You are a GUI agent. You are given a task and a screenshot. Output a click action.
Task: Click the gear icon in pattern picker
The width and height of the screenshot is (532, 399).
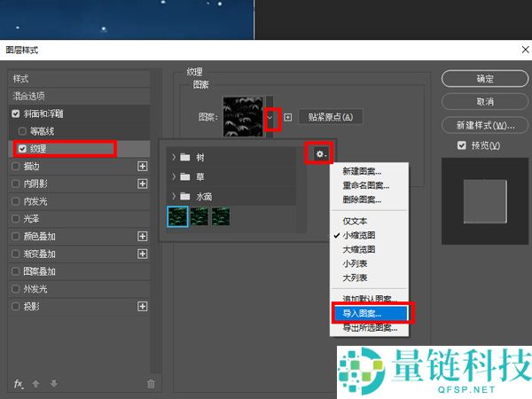tap(319, 154)
